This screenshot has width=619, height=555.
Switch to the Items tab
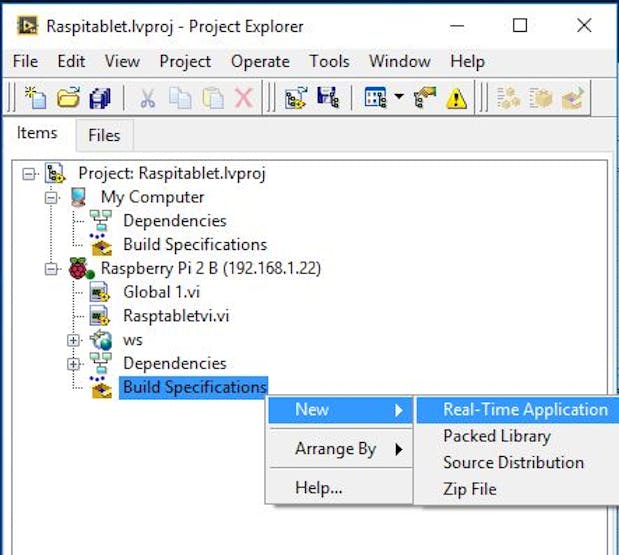(37, 133)
